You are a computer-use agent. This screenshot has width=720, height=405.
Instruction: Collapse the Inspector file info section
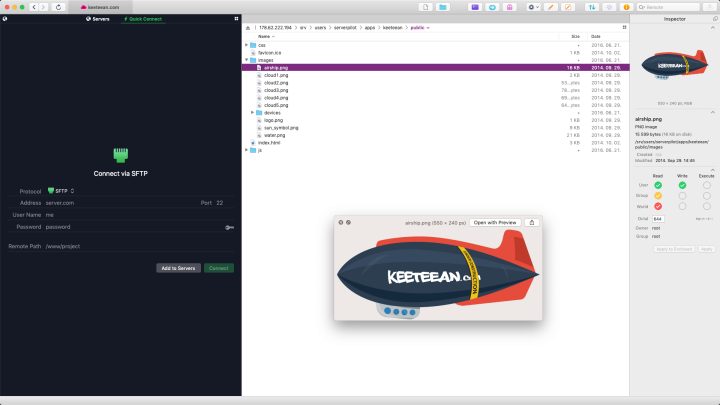click(x=713, y=112)
